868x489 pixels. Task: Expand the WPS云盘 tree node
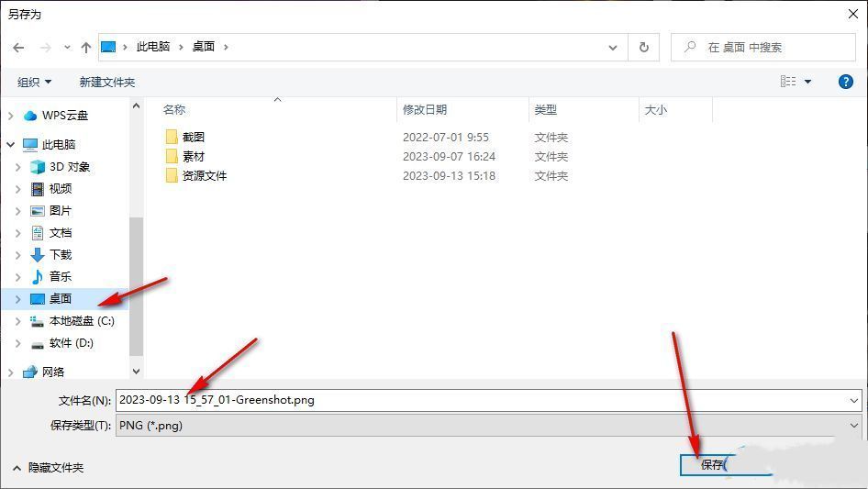tap(11, 116)
